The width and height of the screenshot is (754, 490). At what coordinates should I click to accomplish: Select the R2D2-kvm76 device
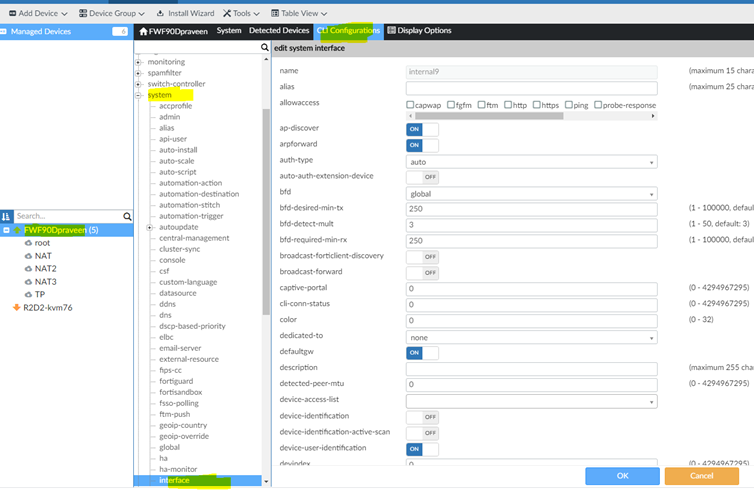pos(48,308)
